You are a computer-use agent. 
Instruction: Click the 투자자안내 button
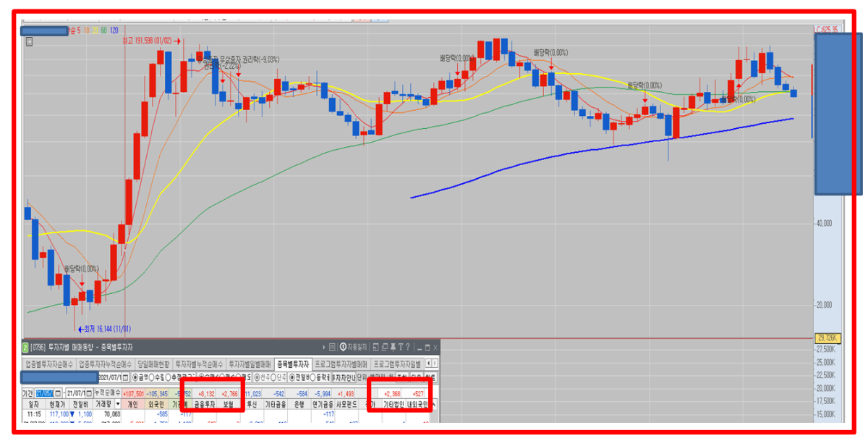pyautogui.click(x=343, y=378)
